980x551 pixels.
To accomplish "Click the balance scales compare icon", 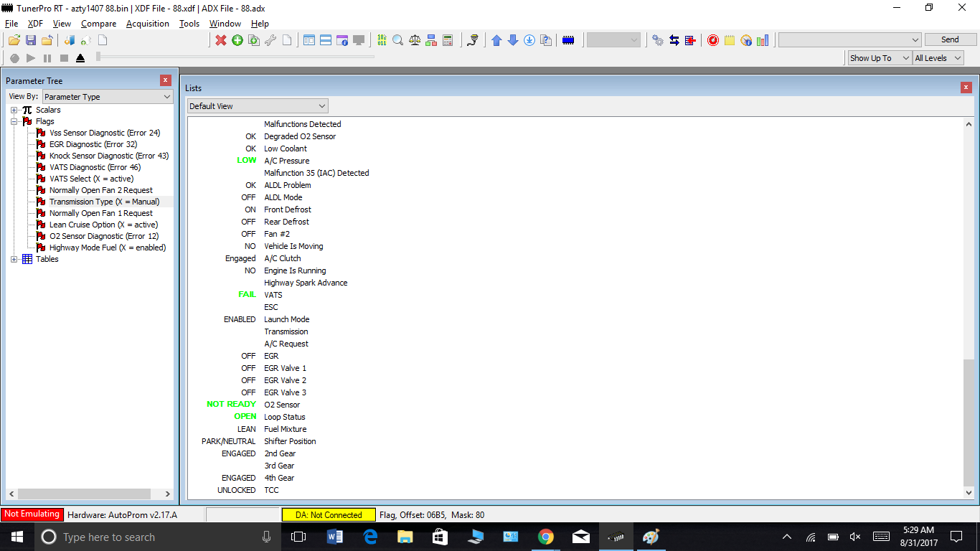I will (x=415, y=40).
